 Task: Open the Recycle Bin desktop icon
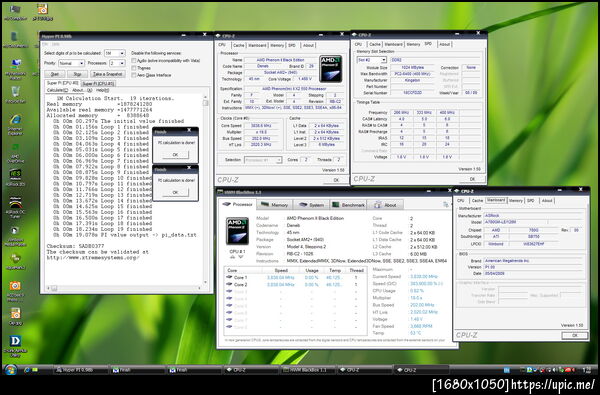(x=15, y=92)
